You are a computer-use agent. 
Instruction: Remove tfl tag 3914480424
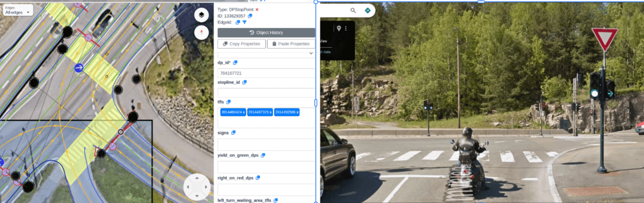(244, 112)
